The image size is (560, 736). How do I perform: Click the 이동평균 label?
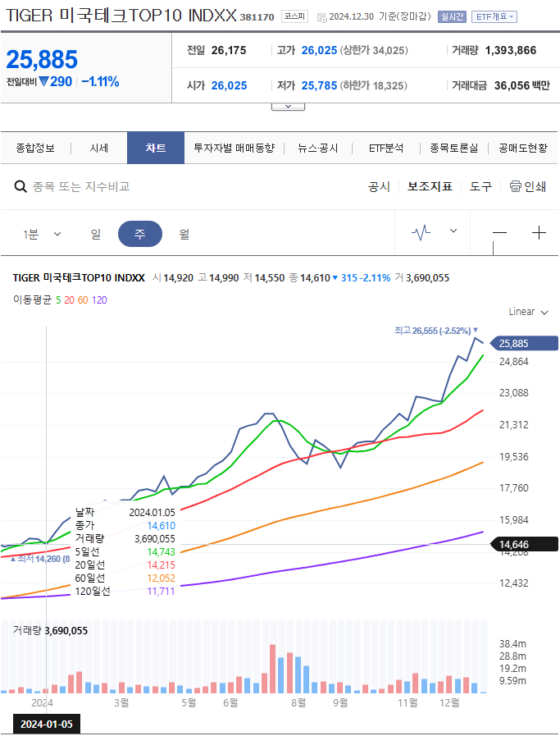[32, 300]
